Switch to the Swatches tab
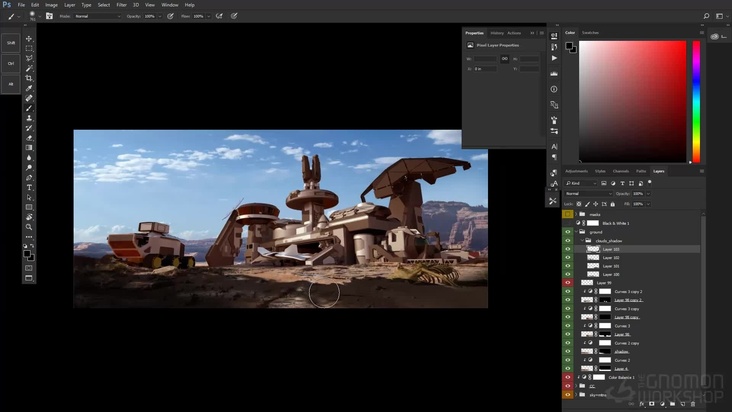The image size is (732, 412). tap(591, 32)
